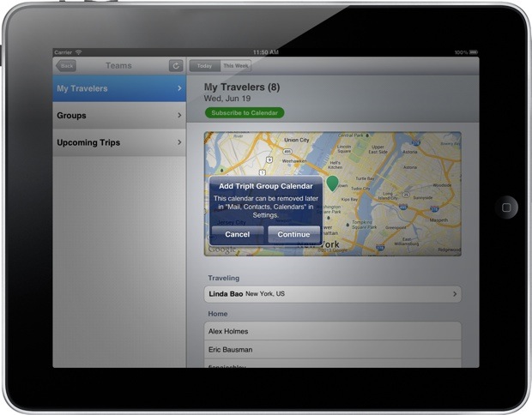Image resolution: width=532 pixels, height=415 pixels.
Task: Select Alex Holmes in Home list
Action: [333, 331]
